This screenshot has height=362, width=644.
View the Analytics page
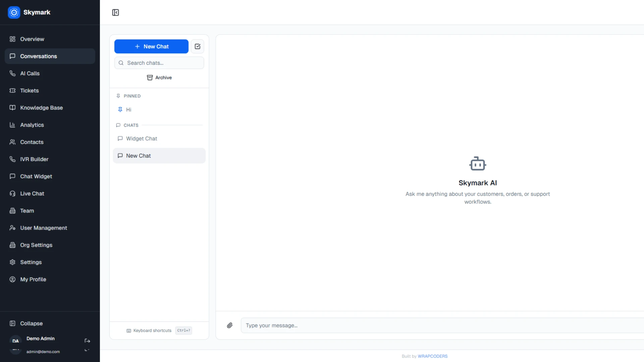coord(50,125)
